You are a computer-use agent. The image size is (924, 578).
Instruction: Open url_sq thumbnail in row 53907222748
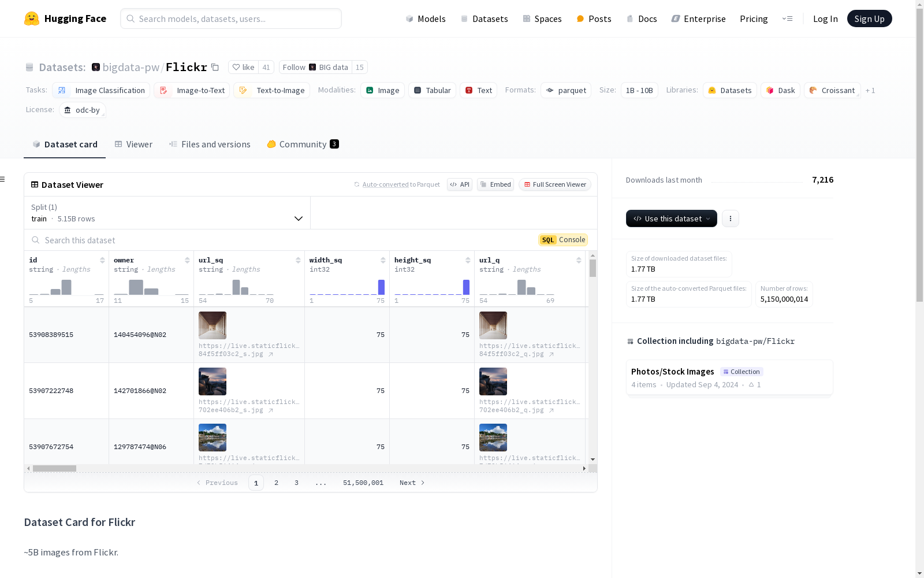tap(213, 381)
